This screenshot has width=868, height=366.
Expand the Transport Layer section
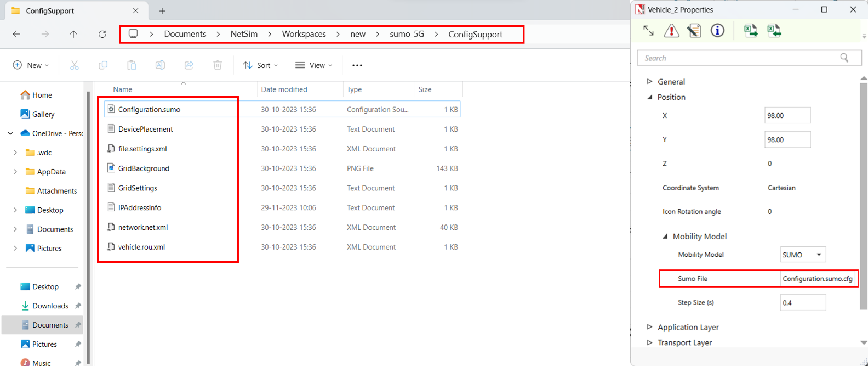[x=649, y=342]
